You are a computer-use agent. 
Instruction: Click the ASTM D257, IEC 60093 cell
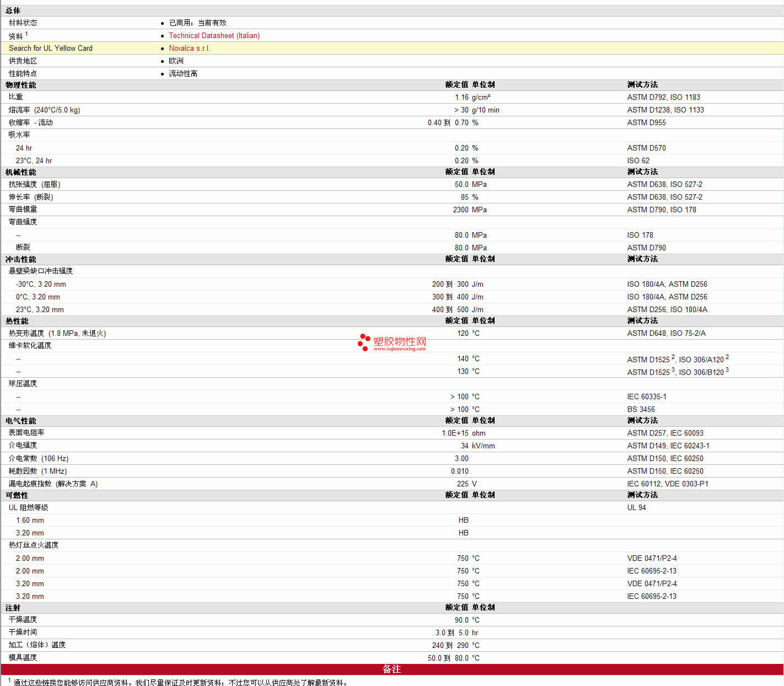[665, 433]
